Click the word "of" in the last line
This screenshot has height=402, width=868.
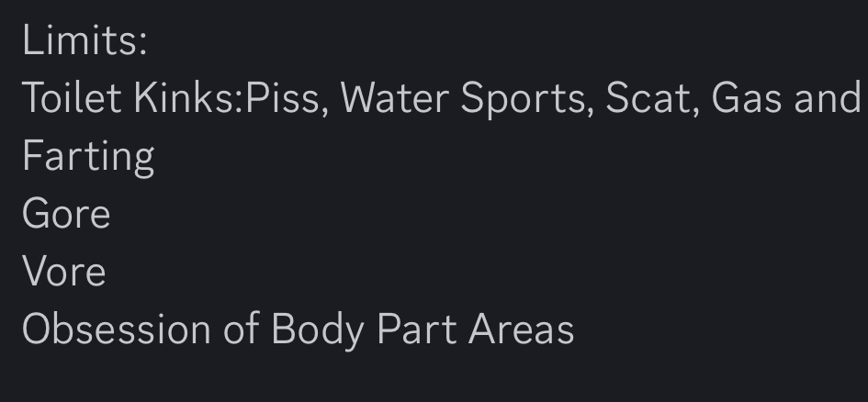click(x=241, y=329)
